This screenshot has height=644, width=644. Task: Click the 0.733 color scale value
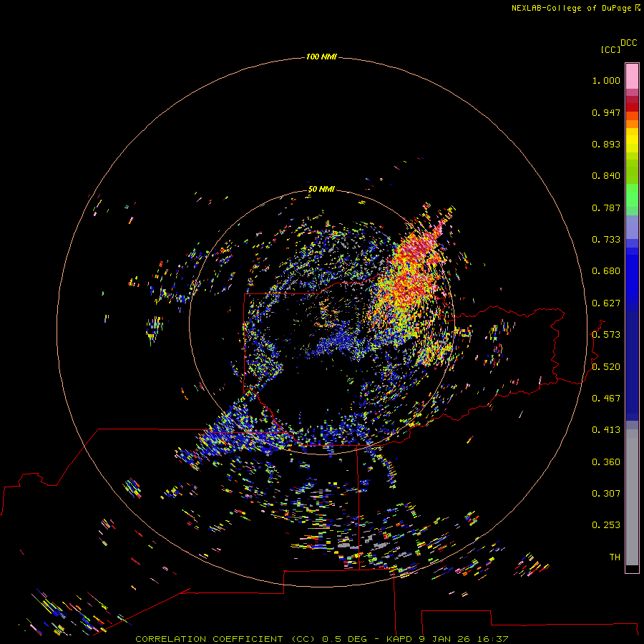coord(606,240)
